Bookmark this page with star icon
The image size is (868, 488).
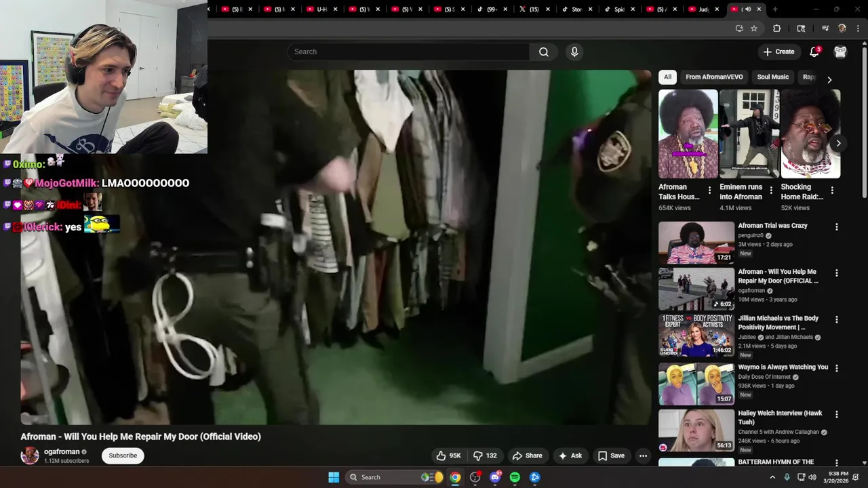coord(754,28)
